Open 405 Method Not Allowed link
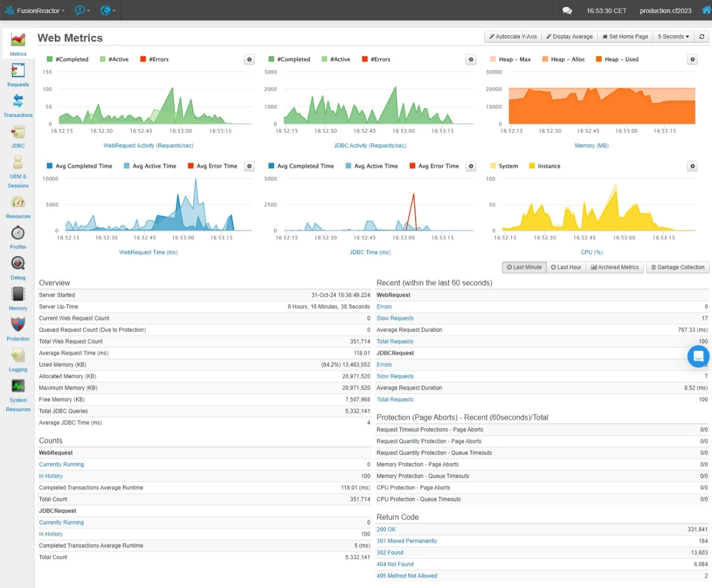 [x=407, y=576]
